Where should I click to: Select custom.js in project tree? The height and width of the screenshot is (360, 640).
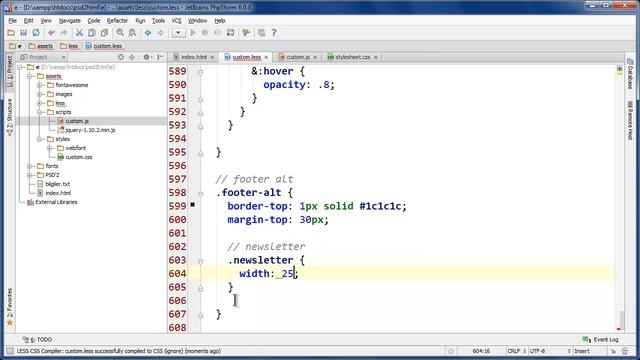coord(77,121)
